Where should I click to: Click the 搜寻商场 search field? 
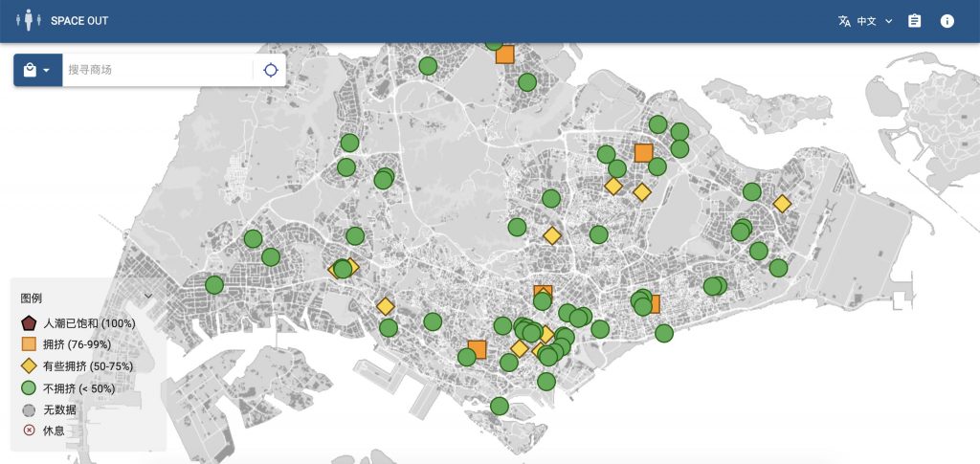pyautogui.click(x=158, y=70)
